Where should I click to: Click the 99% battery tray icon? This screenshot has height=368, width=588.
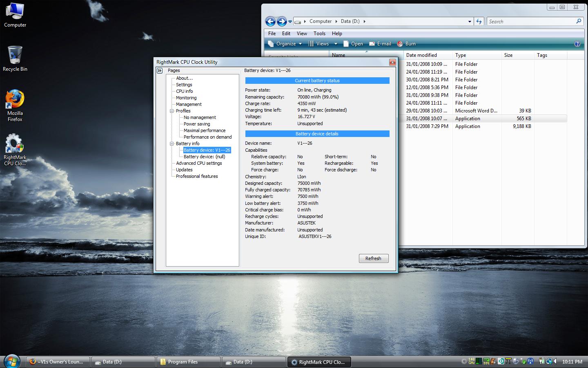(486, 361)
